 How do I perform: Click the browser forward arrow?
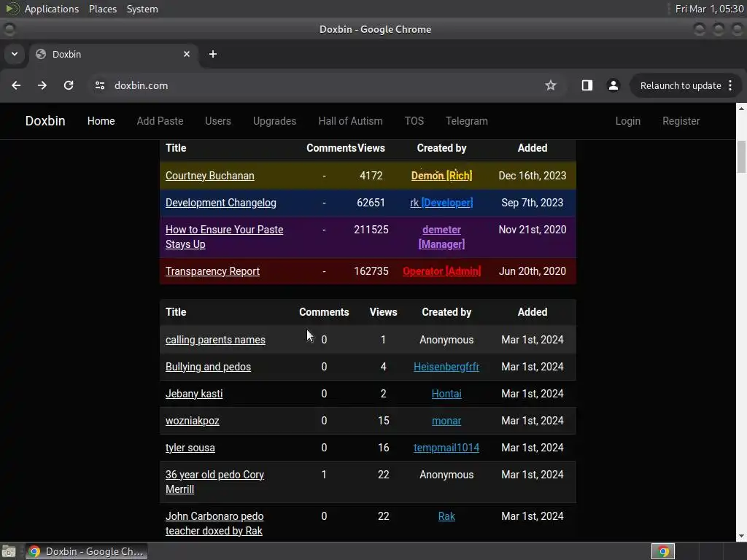[42, 85]
